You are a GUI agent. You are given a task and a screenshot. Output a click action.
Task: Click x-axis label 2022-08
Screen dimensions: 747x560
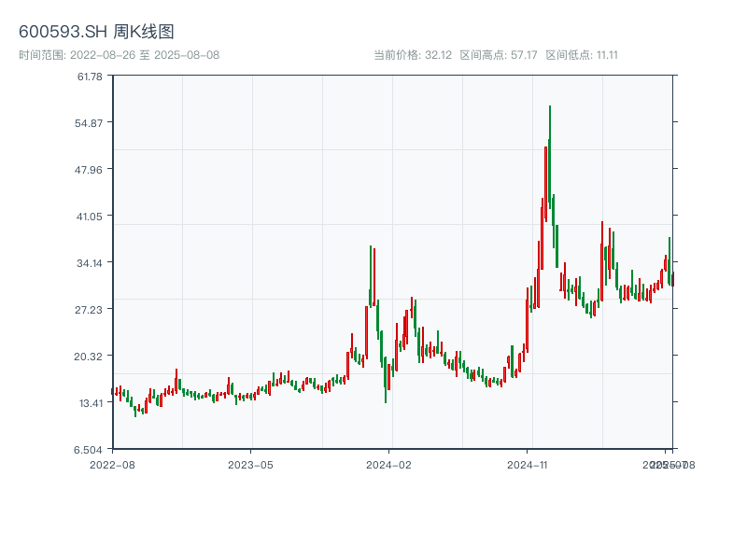(x=112, y=465)
